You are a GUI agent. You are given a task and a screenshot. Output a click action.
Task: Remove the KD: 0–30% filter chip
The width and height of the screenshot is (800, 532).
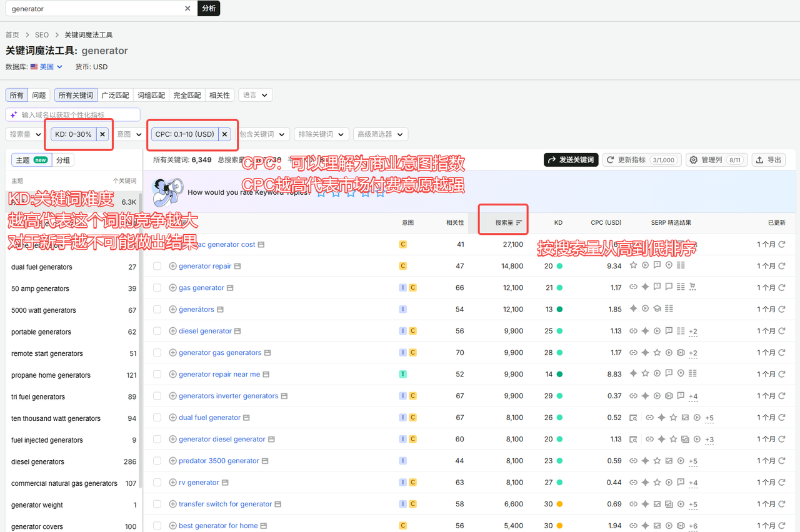[102, 134]
